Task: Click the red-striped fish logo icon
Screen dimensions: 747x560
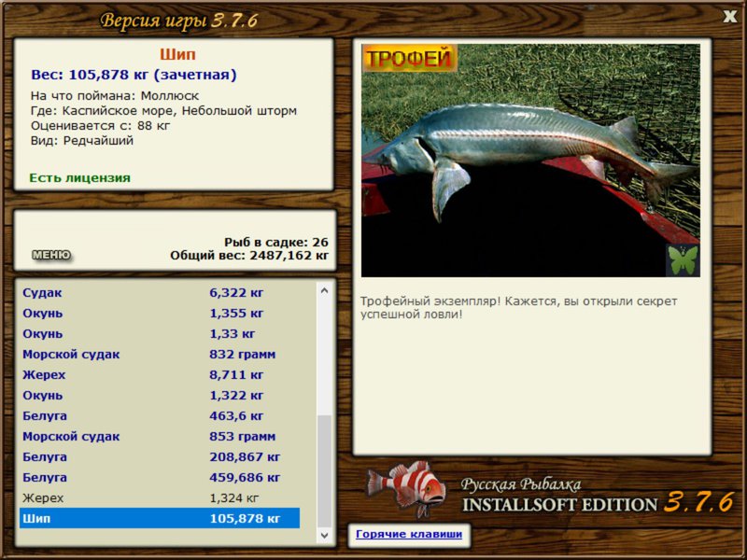Action: [x=406, y=489]
